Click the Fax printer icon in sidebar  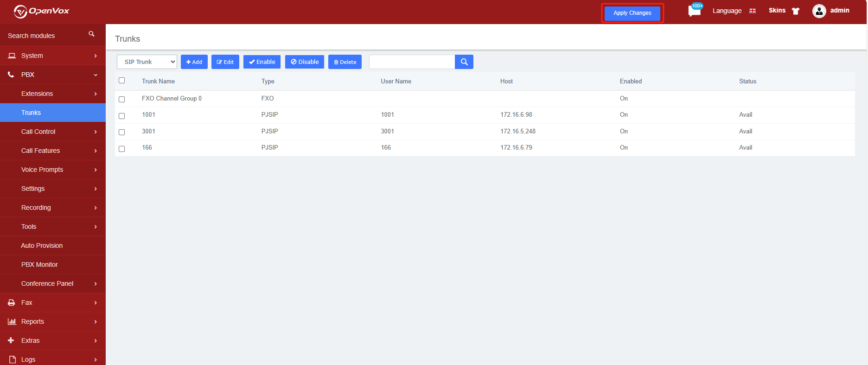coord(12,302)
